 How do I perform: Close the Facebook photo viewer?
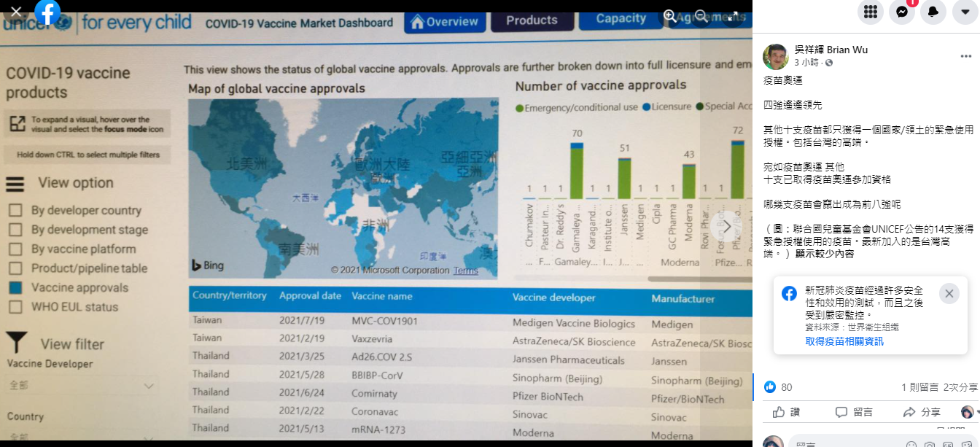coord(16,12)
